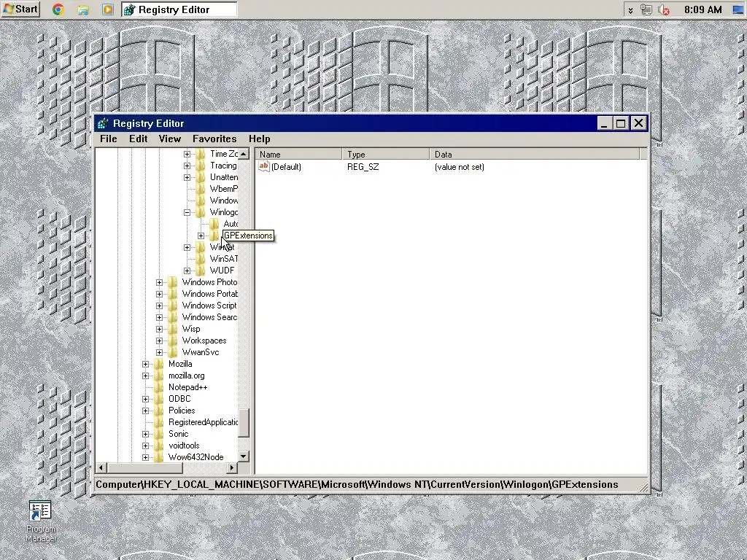Open the Favorites menu

214,139
